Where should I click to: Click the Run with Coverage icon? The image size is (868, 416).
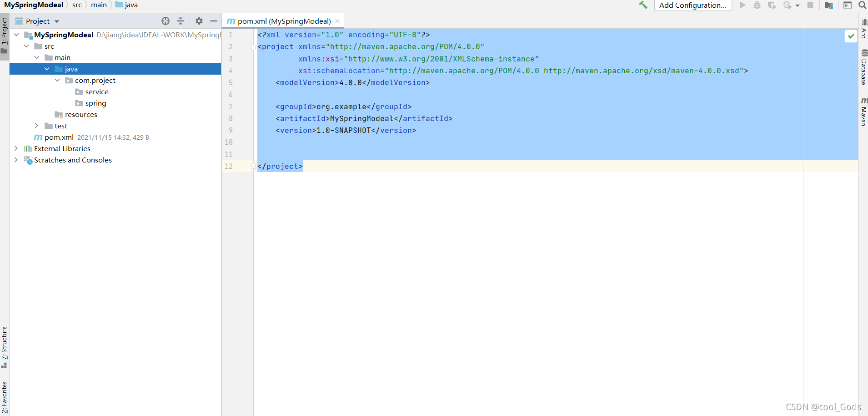point(772,5)
